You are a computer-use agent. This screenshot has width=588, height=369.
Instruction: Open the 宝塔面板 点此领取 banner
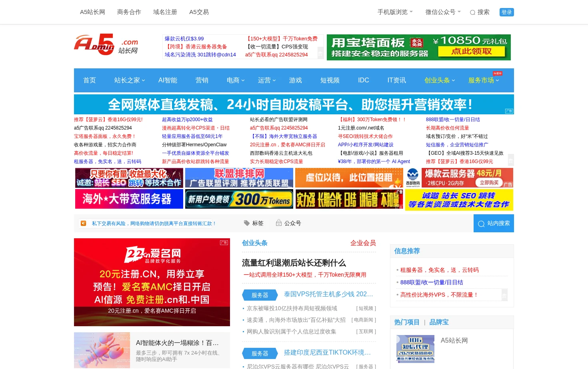point(419,47)
